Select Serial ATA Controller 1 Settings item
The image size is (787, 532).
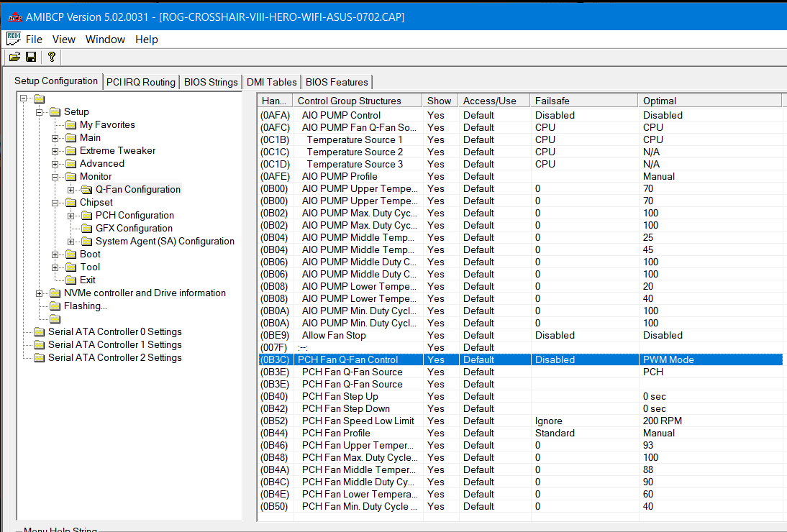pos(115,345)
